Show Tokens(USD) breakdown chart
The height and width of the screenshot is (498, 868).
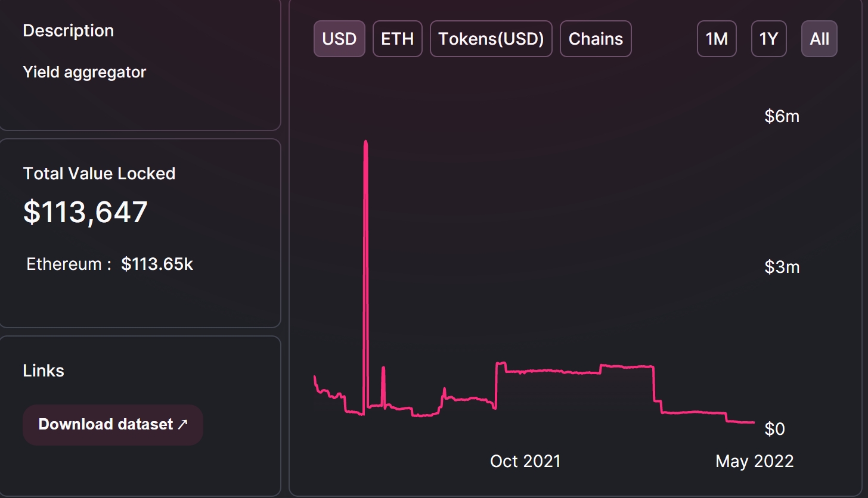(491, 39)
